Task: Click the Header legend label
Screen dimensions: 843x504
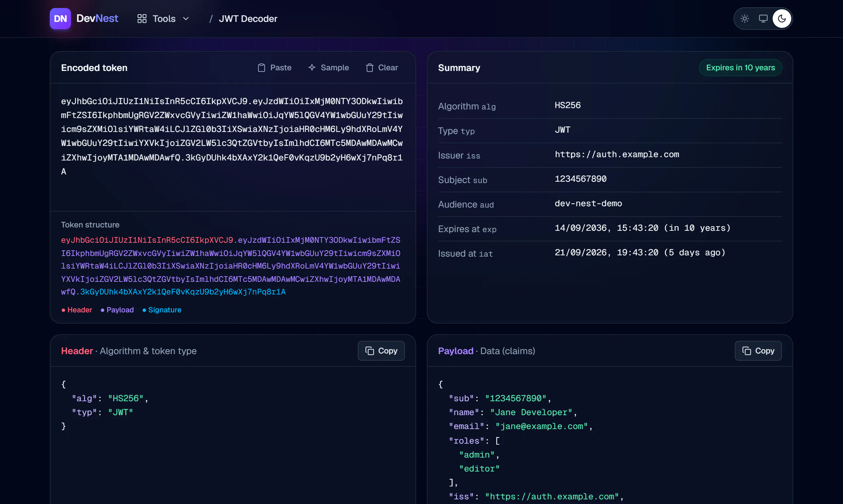Action: tap(80, 310)
